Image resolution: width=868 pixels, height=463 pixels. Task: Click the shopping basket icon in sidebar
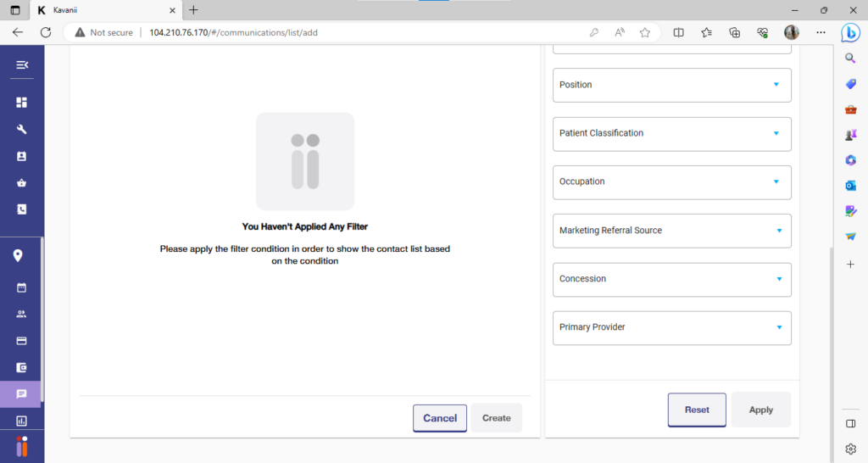pos(22,182)
